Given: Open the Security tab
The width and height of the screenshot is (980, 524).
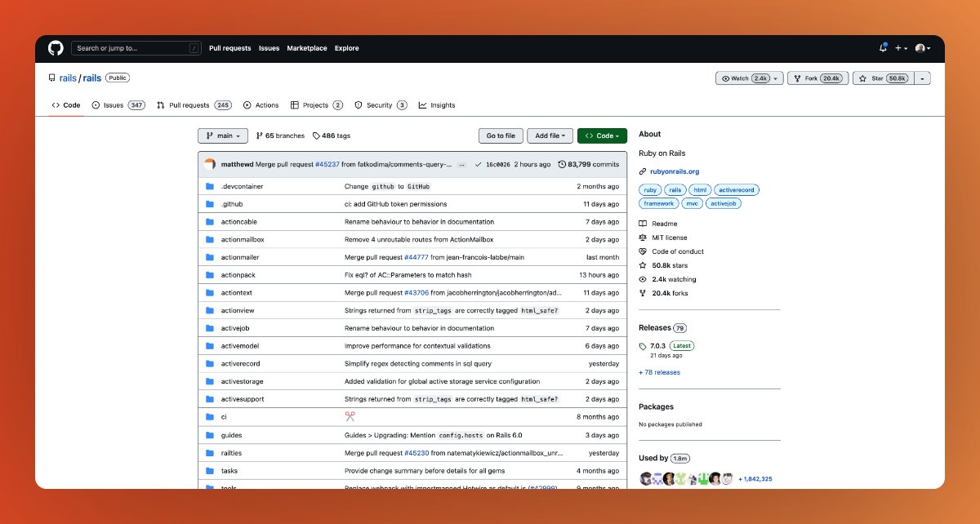Looking at the screenshot, I should [381, 105].
